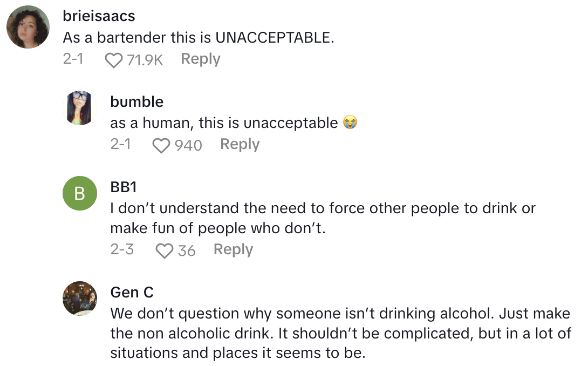Open the brieisaacs username link
Screen dimensions: 588x366
[x=99, y=16]
